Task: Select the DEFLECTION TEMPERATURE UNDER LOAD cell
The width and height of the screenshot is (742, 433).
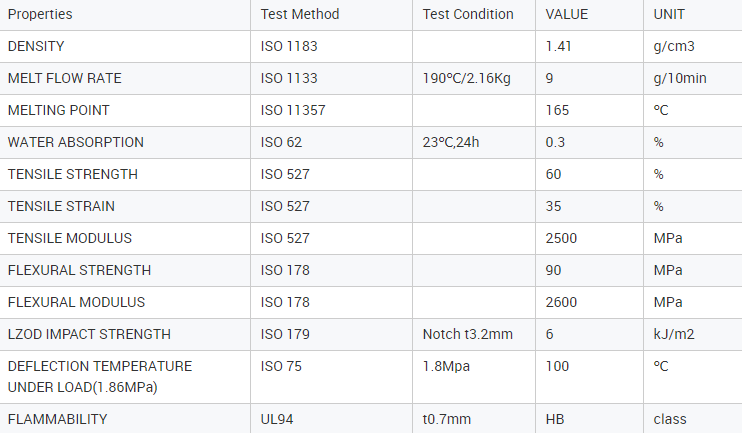Action: click(x=99, y=376)
